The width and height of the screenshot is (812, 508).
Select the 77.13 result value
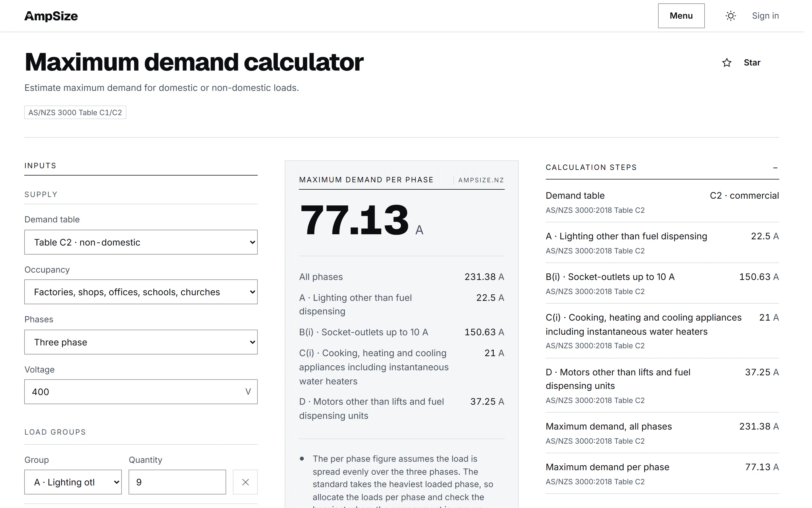tap(354, 220)
